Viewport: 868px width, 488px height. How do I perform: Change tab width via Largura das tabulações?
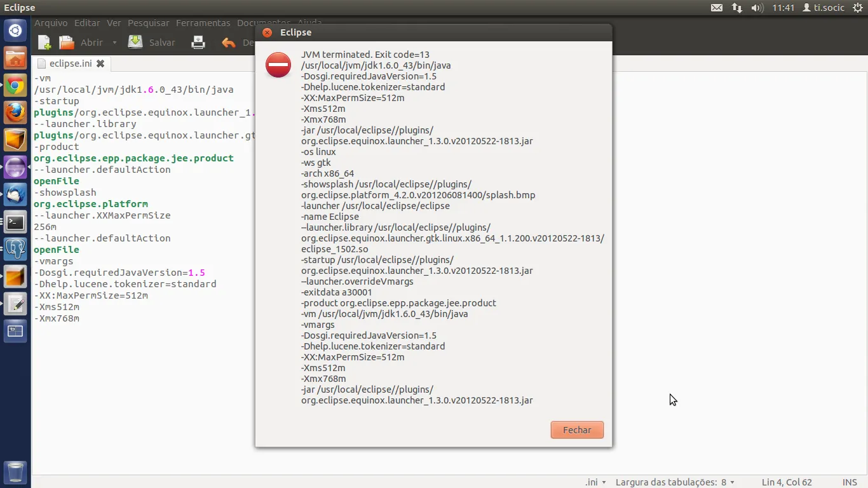[x=675, y=482]
